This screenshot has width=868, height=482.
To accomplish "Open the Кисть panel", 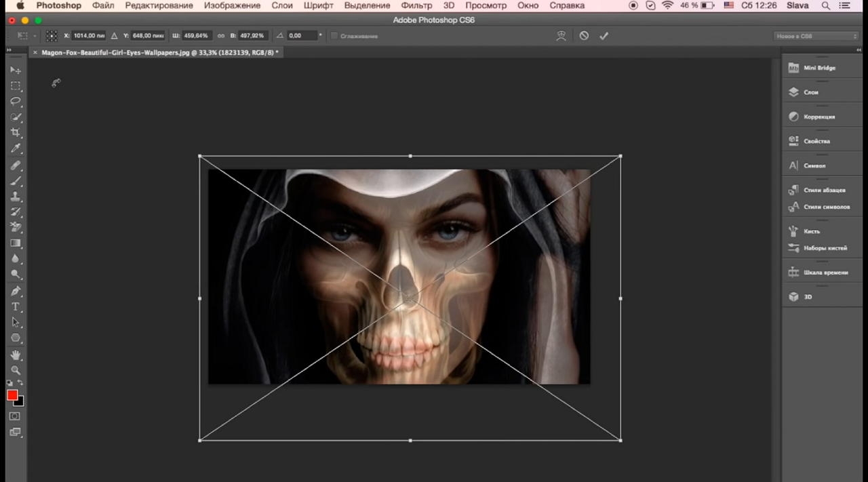I will tap(821, 231).
